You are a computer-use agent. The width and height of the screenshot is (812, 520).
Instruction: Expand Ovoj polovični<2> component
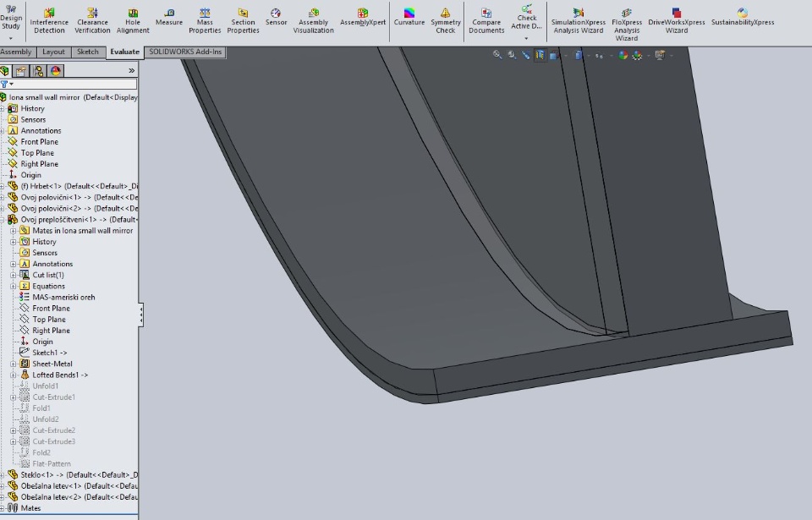click(2, 208)
